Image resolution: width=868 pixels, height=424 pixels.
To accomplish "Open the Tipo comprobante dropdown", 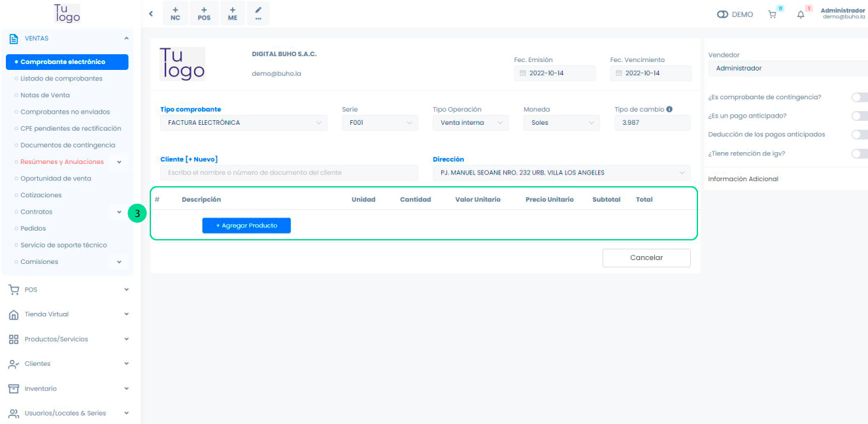I will pyautogui.click(x=243, y=123).
